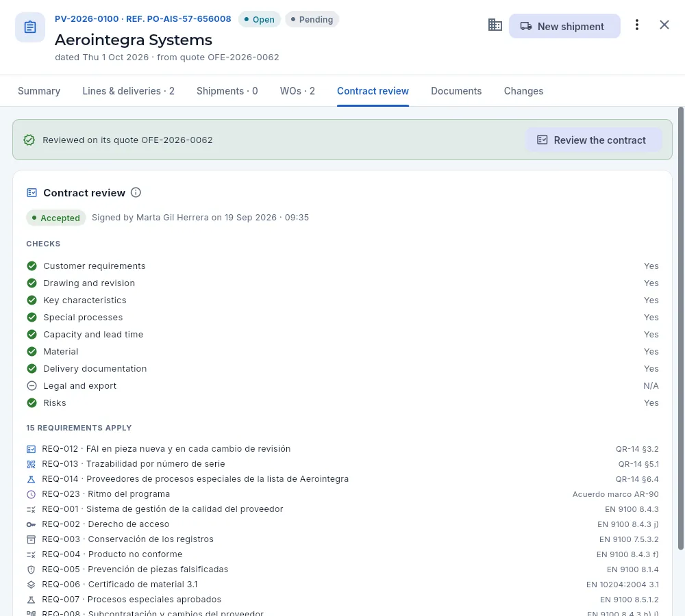Click the Capacity and lead time label
Viewport: 685px width, 616px height.
[93, 335]
